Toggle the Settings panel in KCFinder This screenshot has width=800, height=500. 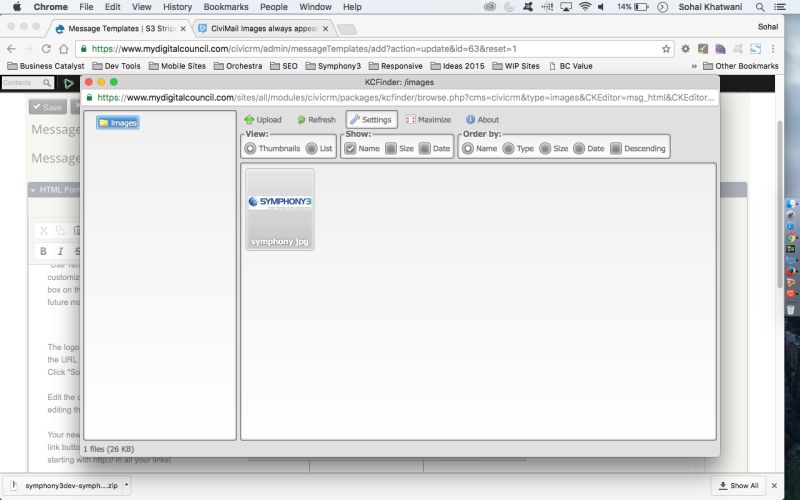coord(371,119)
